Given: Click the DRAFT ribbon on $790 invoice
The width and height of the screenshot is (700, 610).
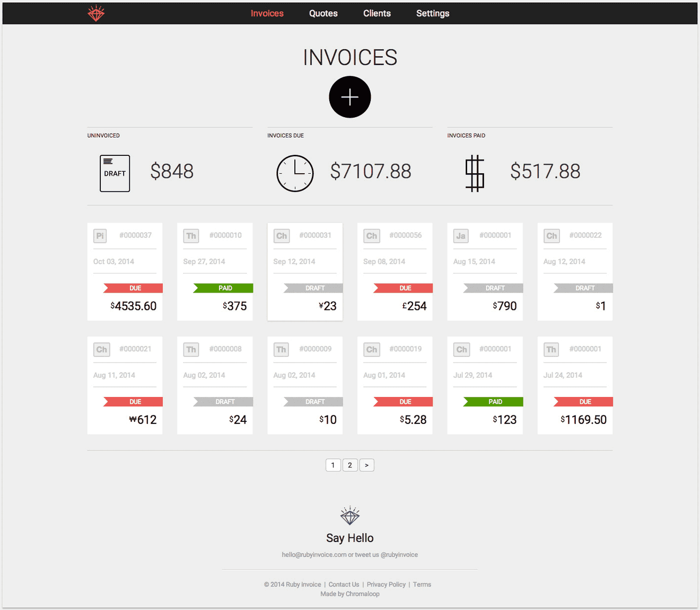Looking at the screenshot, I should coord(493,288).
